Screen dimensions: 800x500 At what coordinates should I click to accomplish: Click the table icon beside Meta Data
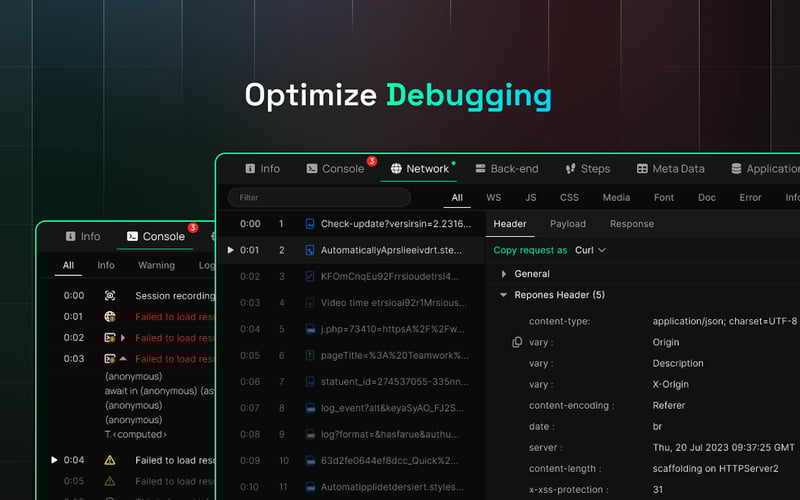[x=642, y=169]
